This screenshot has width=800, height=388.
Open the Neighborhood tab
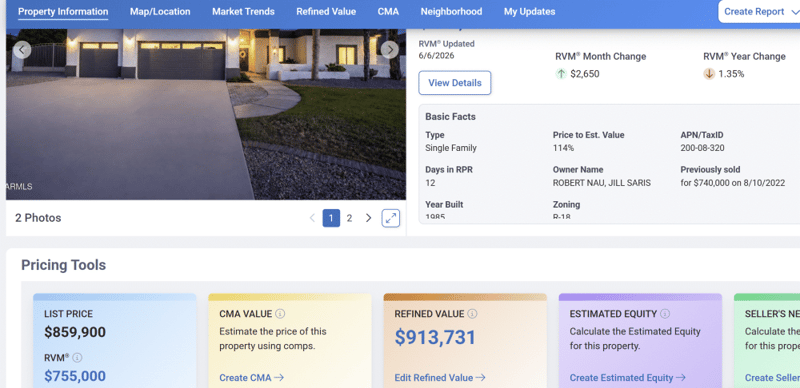(x=451, y=11)
